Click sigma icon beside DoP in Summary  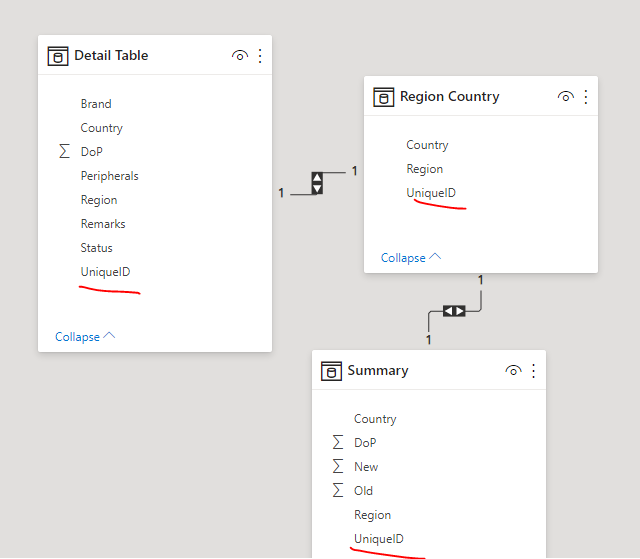pyautogui.click(x=338, y=442)
